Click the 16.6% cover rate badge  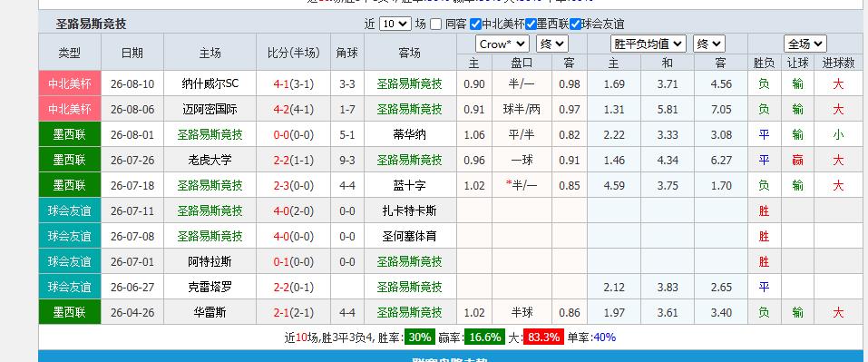(x=484, y=338)
